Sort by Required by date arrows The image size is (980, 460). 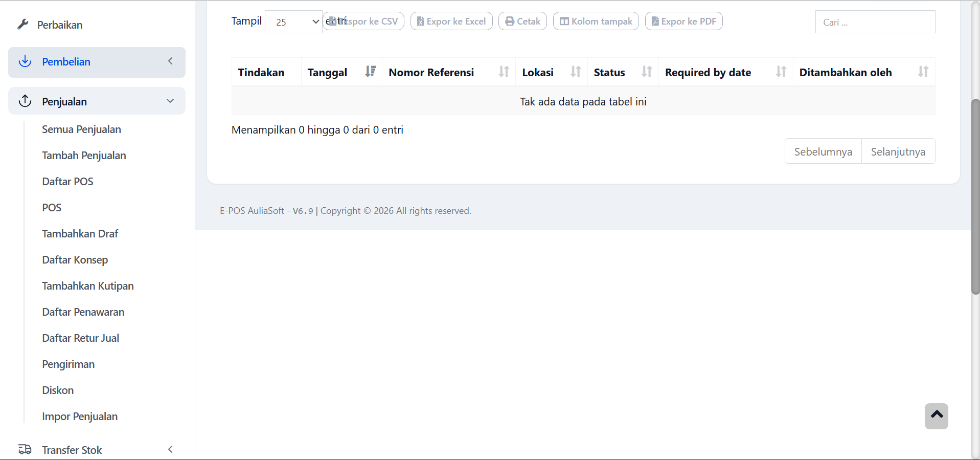point(781,72)
